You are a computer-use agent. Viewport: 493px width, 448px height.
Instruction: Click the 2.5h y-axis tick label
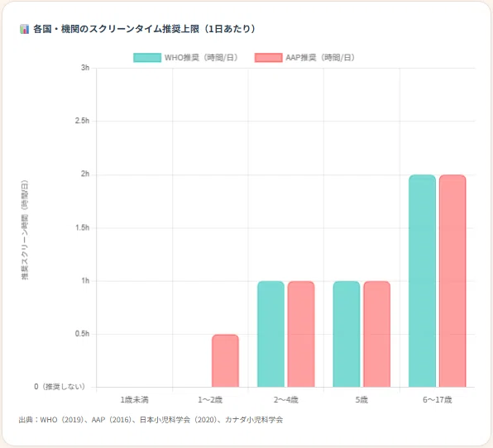tap(83, 121)
